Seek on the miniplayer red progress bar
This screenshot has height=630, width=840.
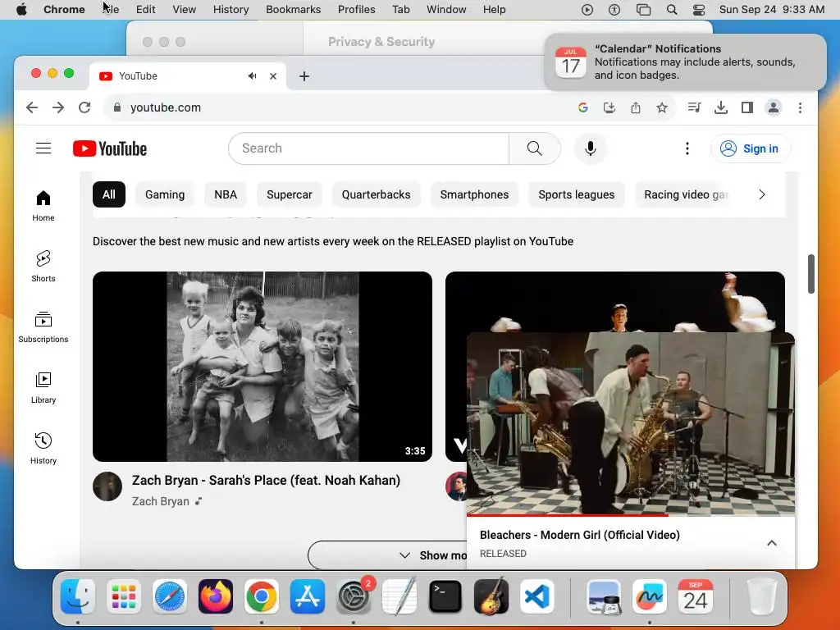pos(631,515)
